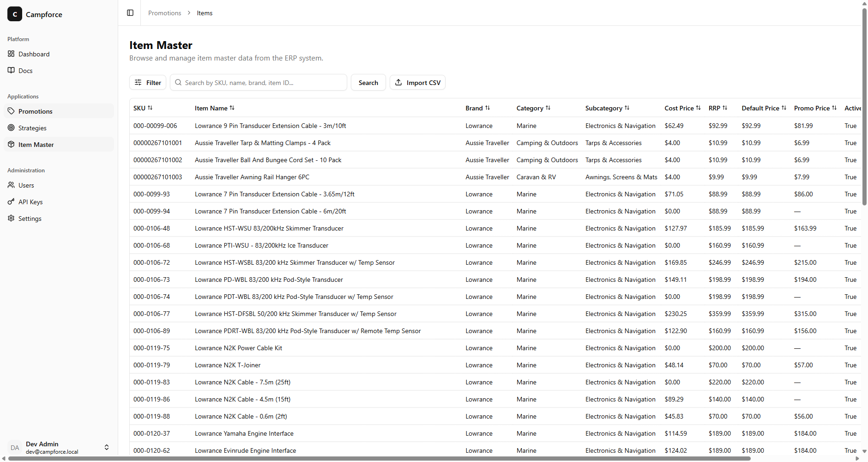This screenshot has height=462, width=868.
Task: Sort by Category arrows icon
Action: click(x=548, y=108)
